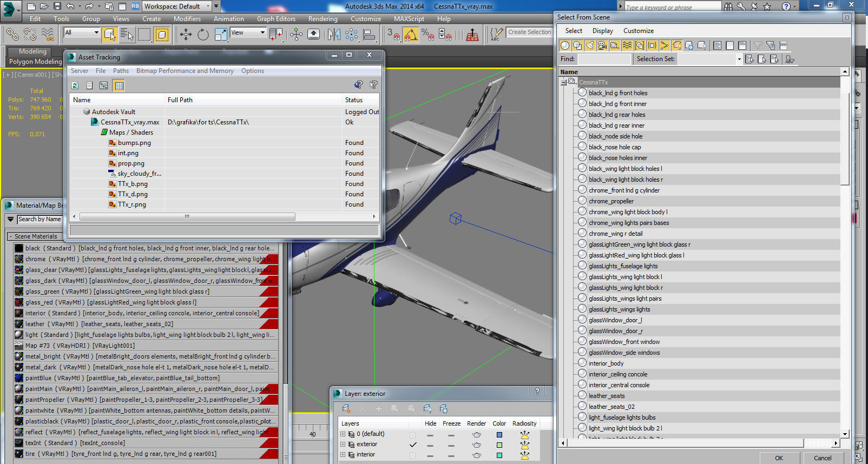Open the Graph Editors menu

click(x=277, y=18)
